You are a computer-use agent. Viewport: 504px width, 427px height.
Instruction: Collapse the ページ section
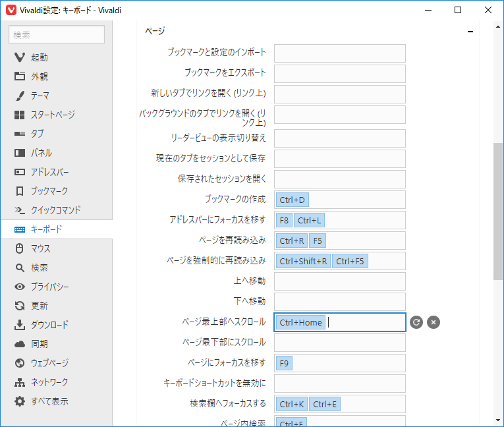click(470, 32)
